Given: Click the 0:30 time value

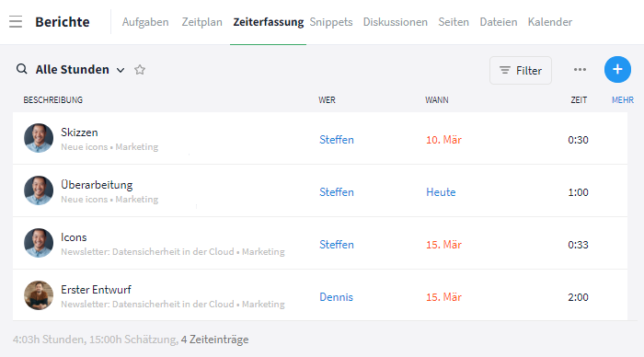Looking at the screenshot, I should pyautogui.click(x=578, y=140).
